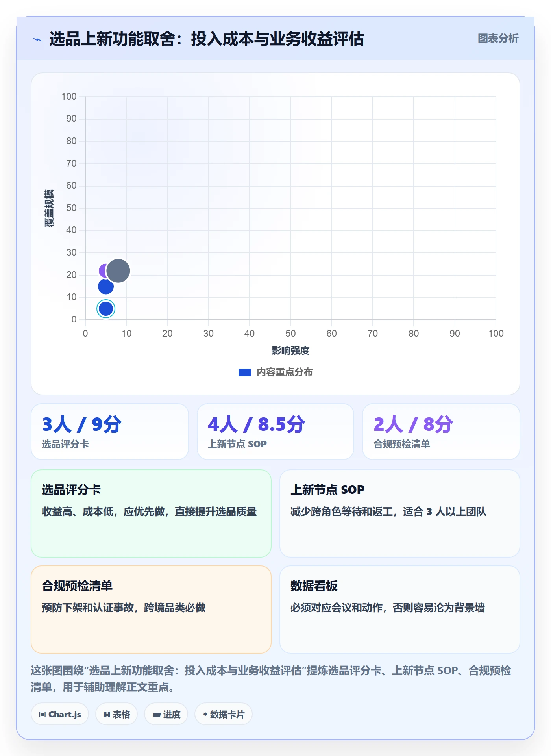Click the text 减少跨角色等待和返工
The height and width of the screenshot is (756, 551).
pyautogui.click(x=342, y=511)
